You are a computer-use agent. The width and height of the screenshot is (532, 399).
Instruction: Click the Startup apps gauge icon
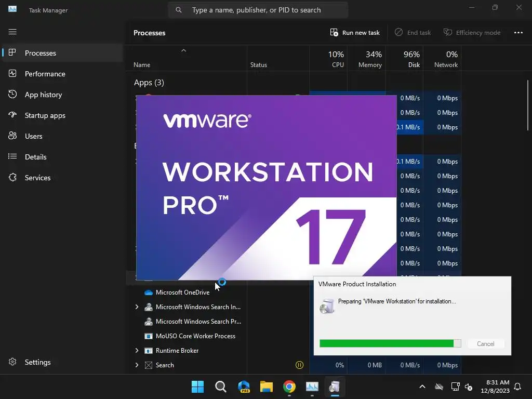(12, 115)
